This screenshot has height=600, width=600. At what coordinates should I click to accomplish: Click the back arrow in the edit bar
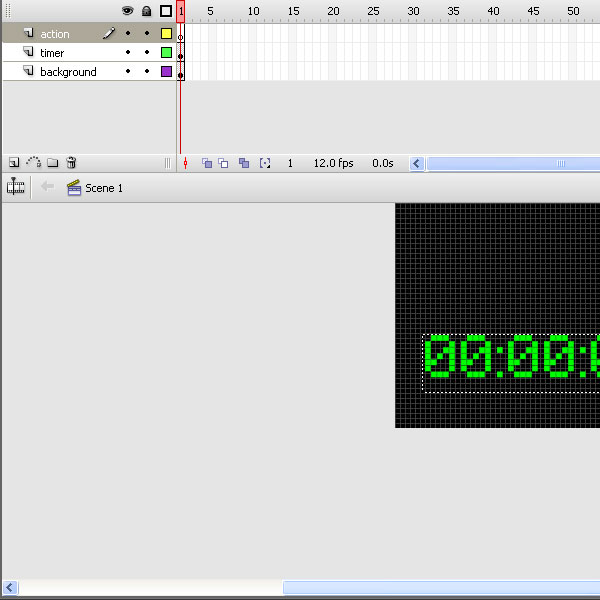[x=47, y=187]
